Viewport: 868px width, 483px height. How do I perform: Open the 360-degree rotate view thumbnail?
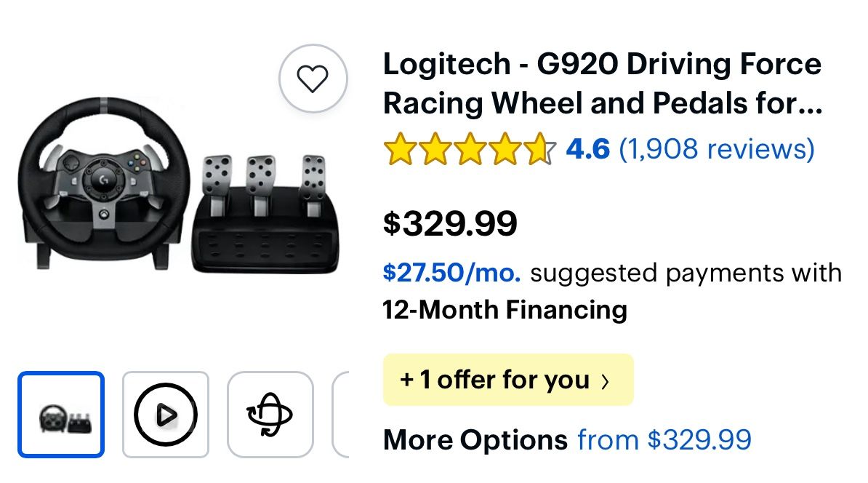(270, 415)
